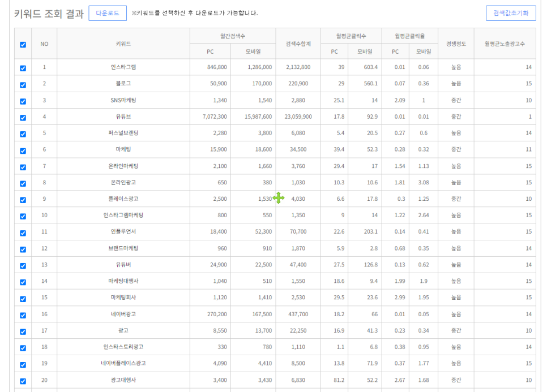Select the keyword cell 광고대행사

[x=123, y=380]
